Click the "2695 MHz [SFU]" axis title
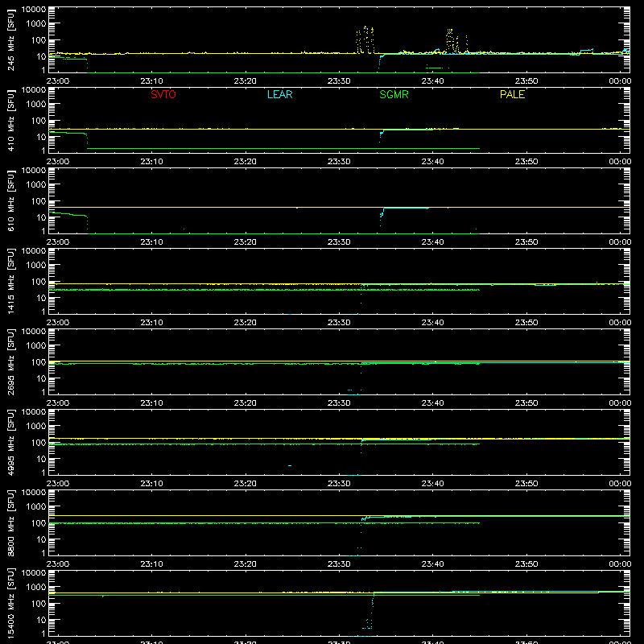644x644 pixels. pos(11,361)
